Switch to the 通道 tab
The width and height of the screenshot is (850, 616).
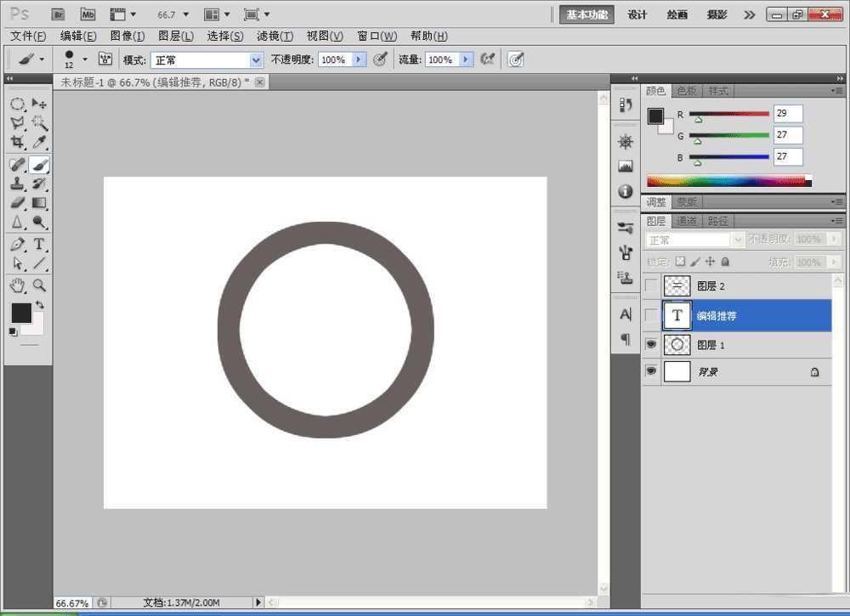tap(687, 221)
